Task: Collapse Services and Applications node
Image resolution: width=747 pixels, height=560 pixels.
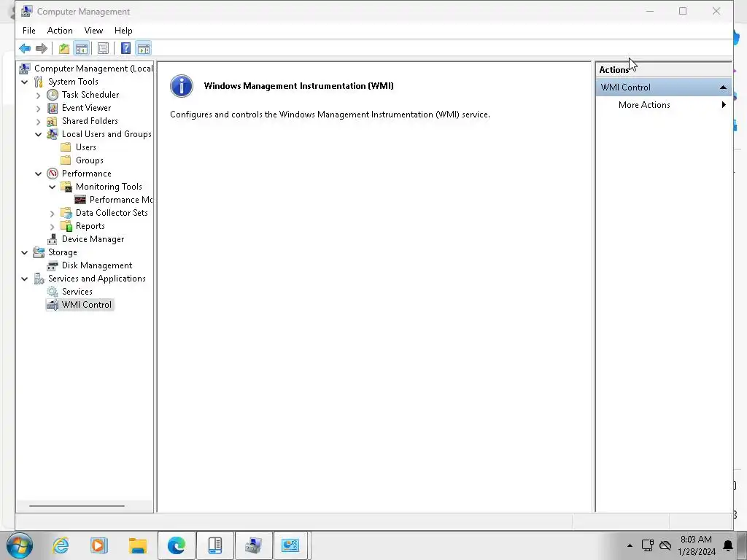Action: click(25, 279)
